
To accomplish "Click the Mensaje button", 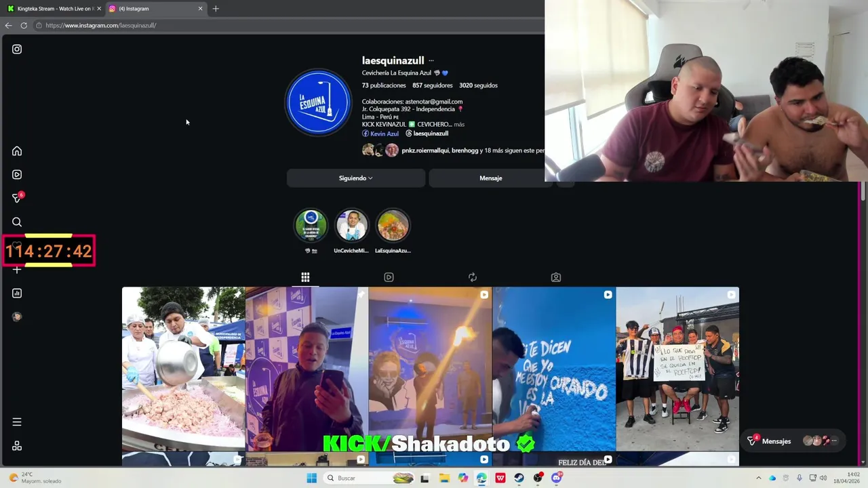I will tap(491, 178).
